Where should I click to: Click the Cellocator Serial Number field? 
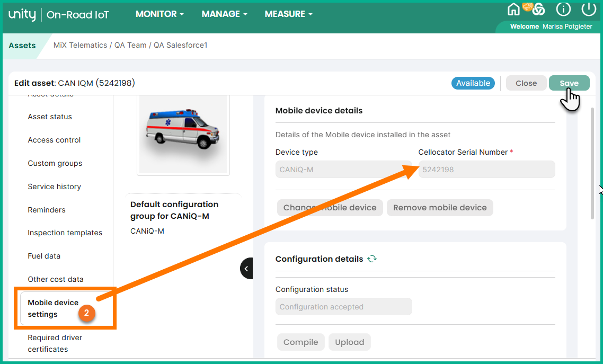(486, 170)
